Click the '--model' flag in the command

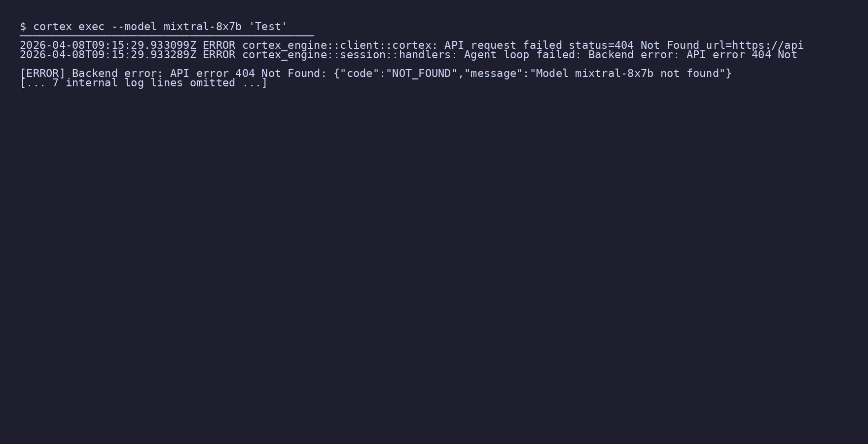click(x=134, y=27)
